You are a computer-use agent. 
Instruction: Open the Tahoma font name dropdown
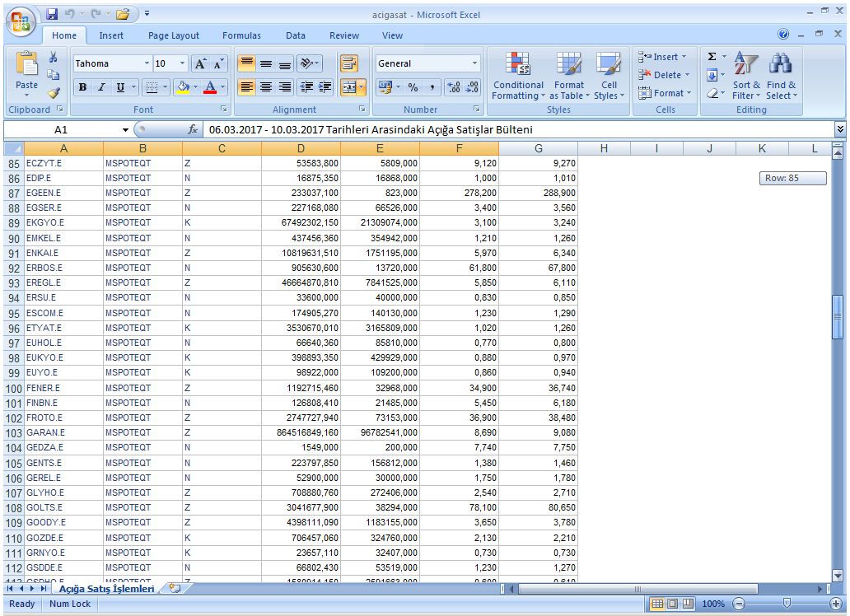(x=147, y=63)
